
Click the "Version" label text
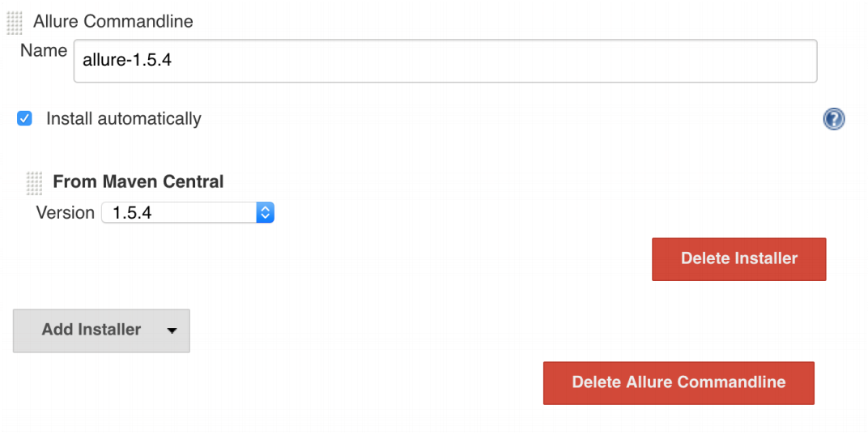click(x=66, y=213)
